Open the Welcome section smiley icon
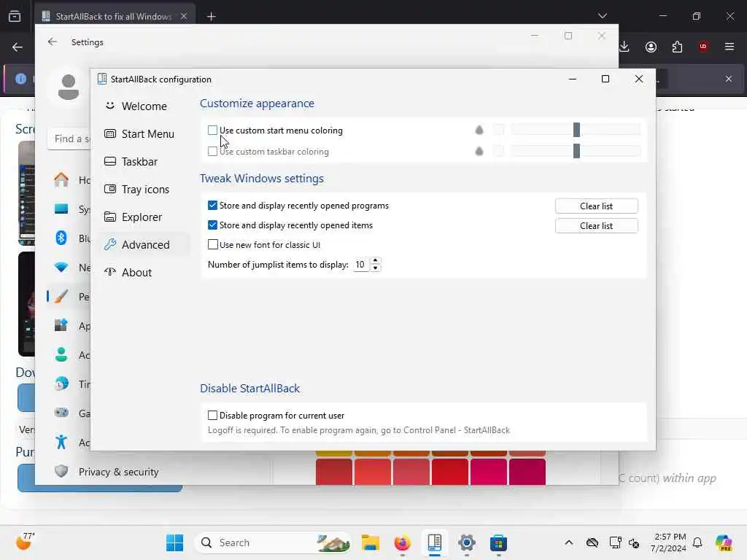 pyautogui.click(x=110, y=106)
